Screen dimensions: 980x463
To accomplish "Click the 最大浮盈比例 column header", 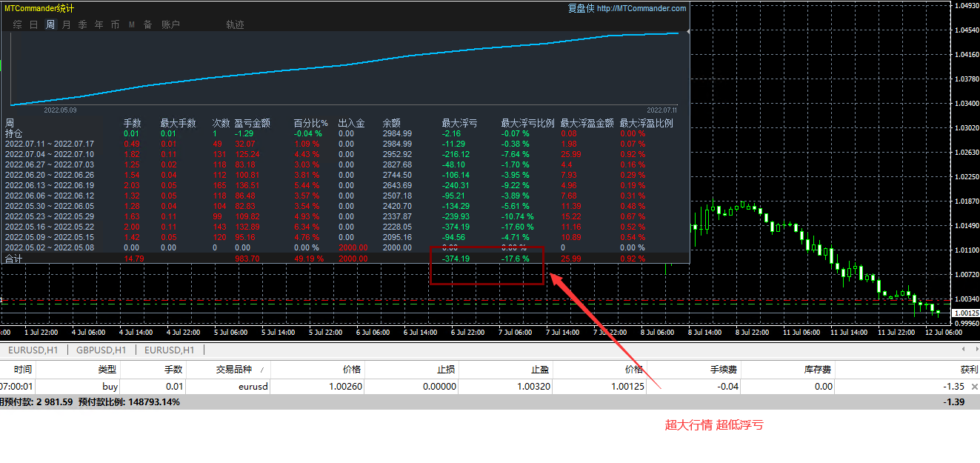I will click(x=646, y=123).
